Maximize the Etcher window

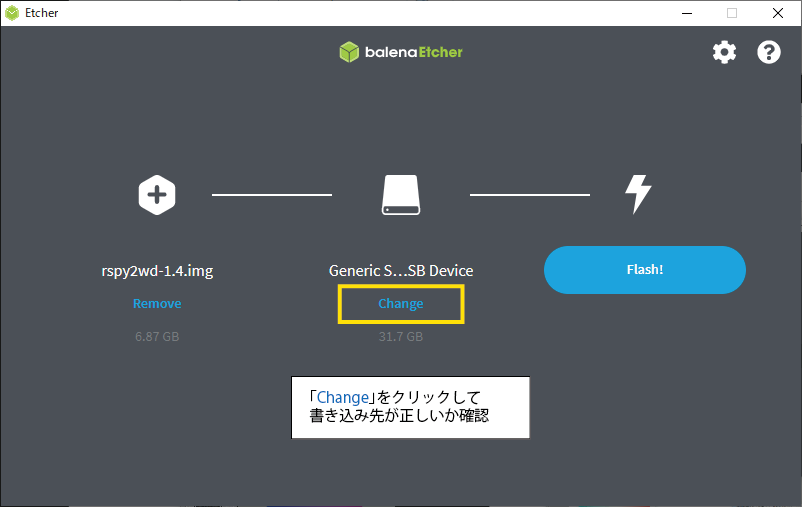click(732, 13)
